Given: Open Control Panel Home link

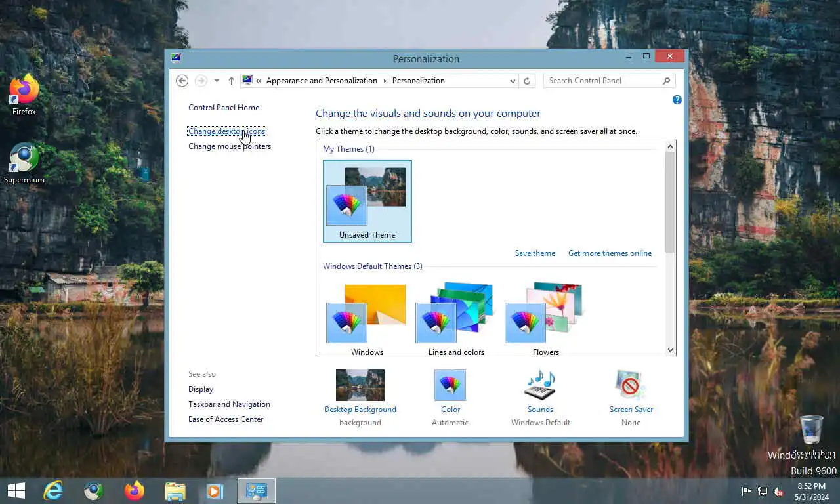Looking at the screenshot, I should pos(224,108).
